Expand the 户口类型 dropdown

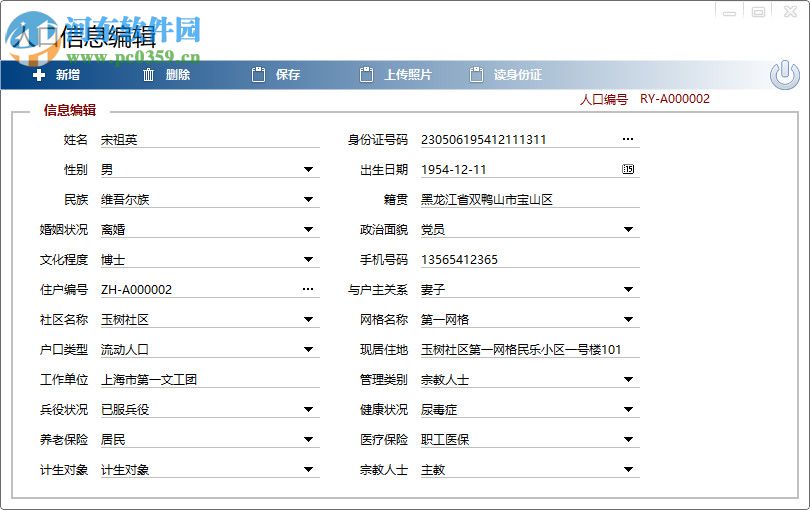pyautogui.click(x=308, y=349)
